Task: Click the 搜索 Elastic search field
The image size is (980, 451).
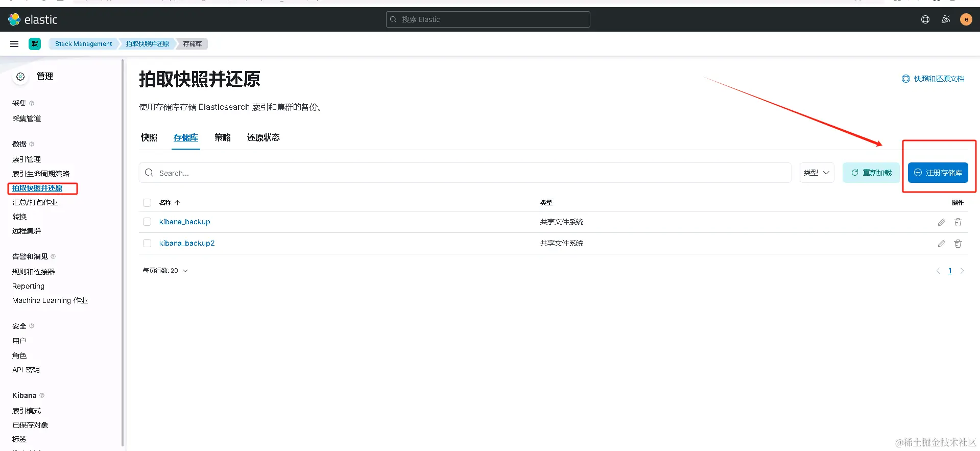Action: (488, 19)
